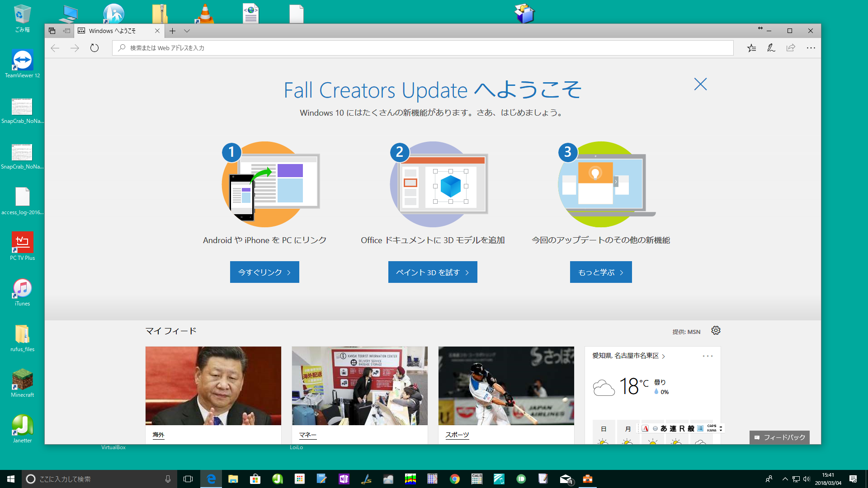Screen dimensions: 868x488
Task: Click the taskbar search box
Action: click(x=99, y=479)
